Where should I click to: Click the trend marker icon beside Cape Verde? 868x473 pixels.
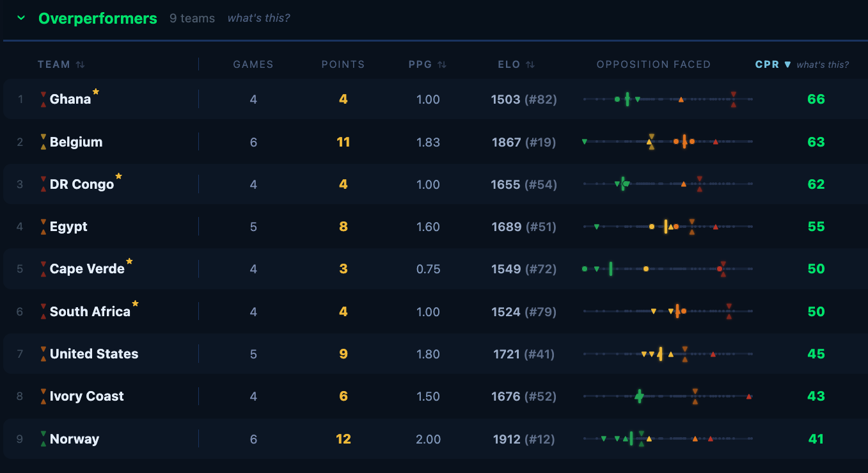43,269
